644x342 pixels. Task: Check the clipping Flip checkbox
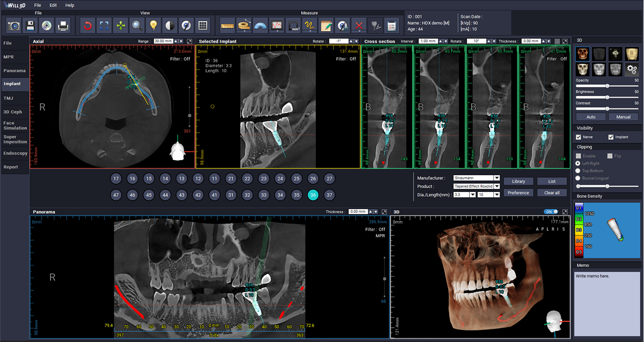(x=610, y=156)
